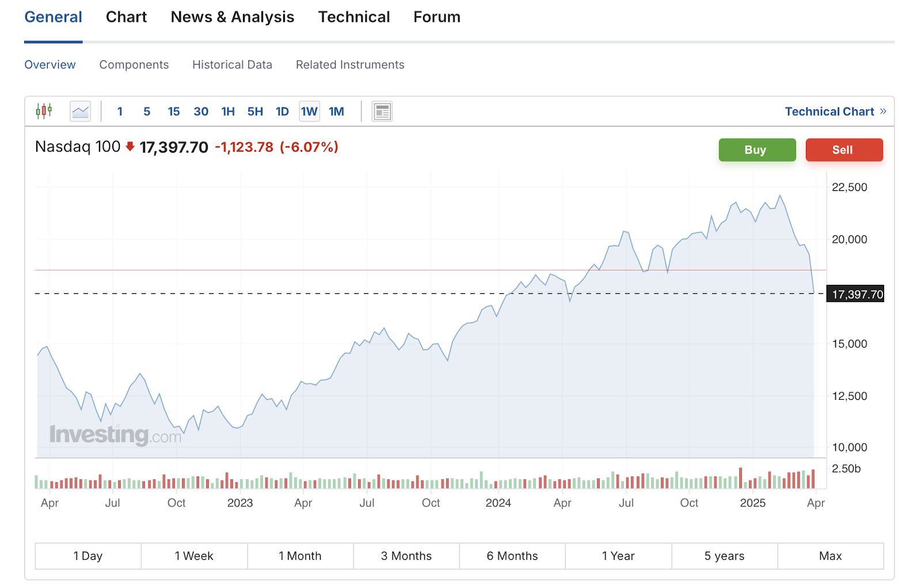The width and height of the screenshot is (921, 588).
Task: Set chart interval to 5 minutes
Action: point(147,112)
